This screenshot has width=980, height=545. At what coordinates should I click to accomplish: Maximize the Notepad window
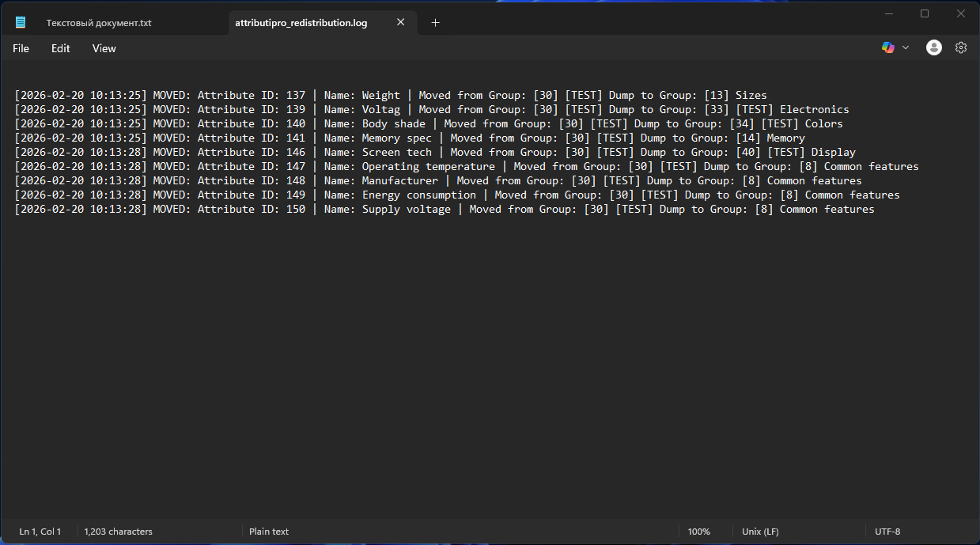pos(925,13)
